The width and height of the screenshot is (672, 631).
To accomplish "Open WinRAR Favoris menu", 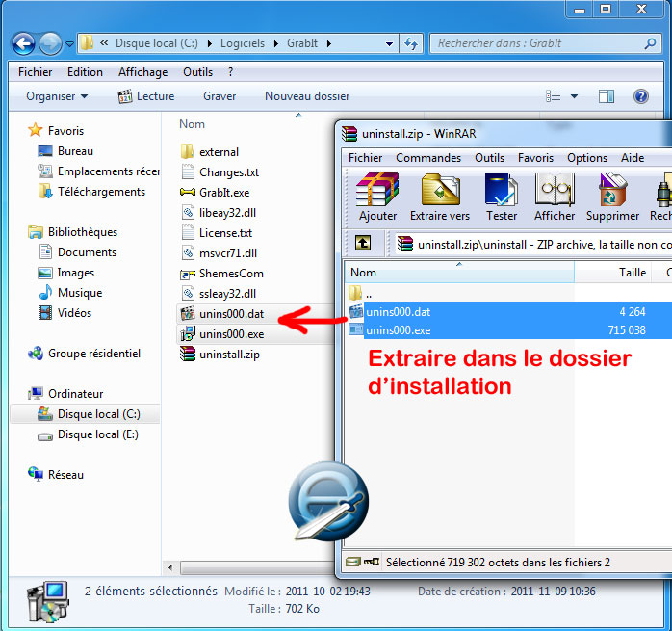I will [x=535, y=158].
